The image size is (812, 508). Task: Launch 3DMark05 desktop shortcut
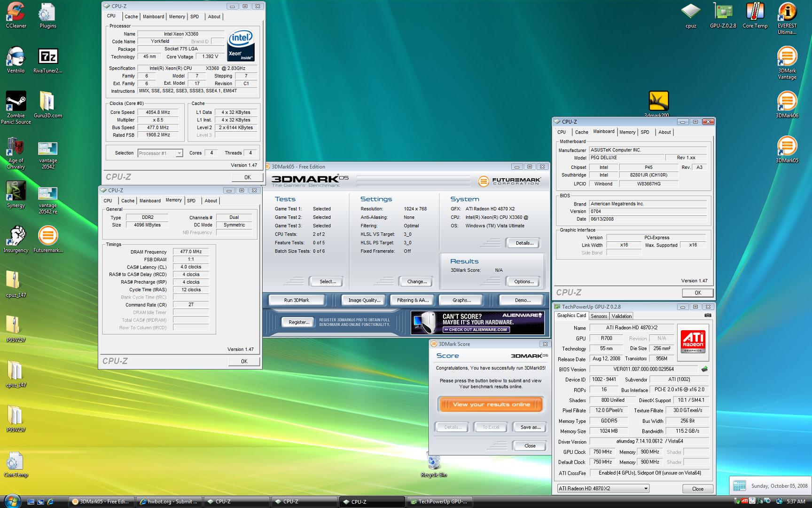tap(787, 148)
